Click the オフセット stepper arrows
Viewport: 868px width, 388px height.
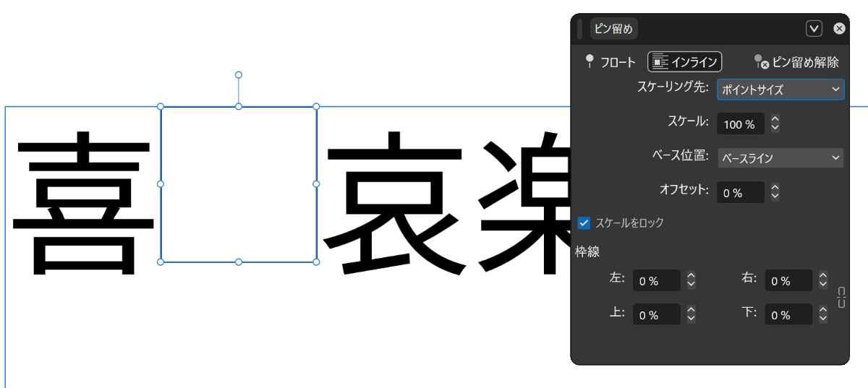(x=775, y=193)
